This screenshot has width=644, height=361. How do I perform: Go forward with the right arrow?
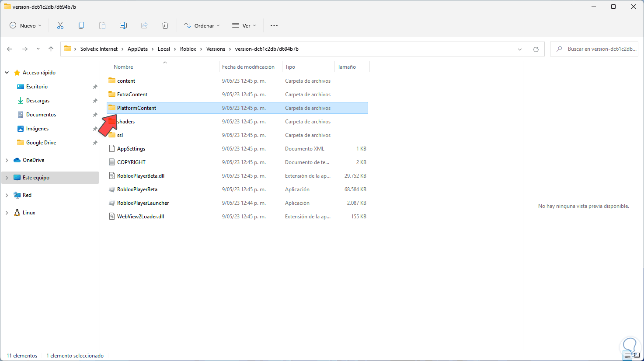click(x=25, y=49)
